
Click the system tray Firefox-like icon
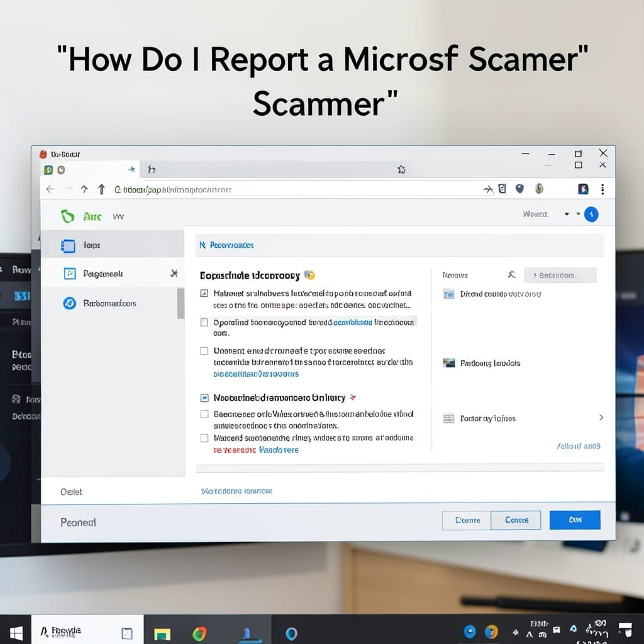(x=491, y=631)
